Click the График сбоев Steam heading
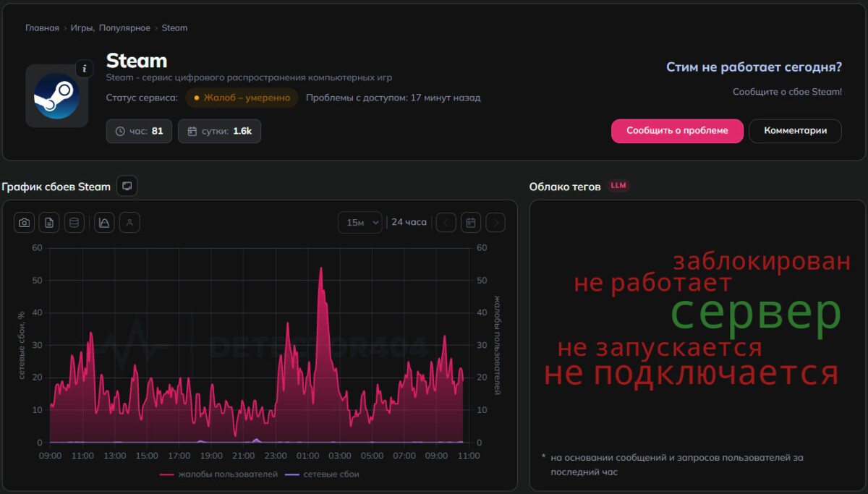Screen dimensions: 868x494 pyautogui.click(x=56, y=187)
